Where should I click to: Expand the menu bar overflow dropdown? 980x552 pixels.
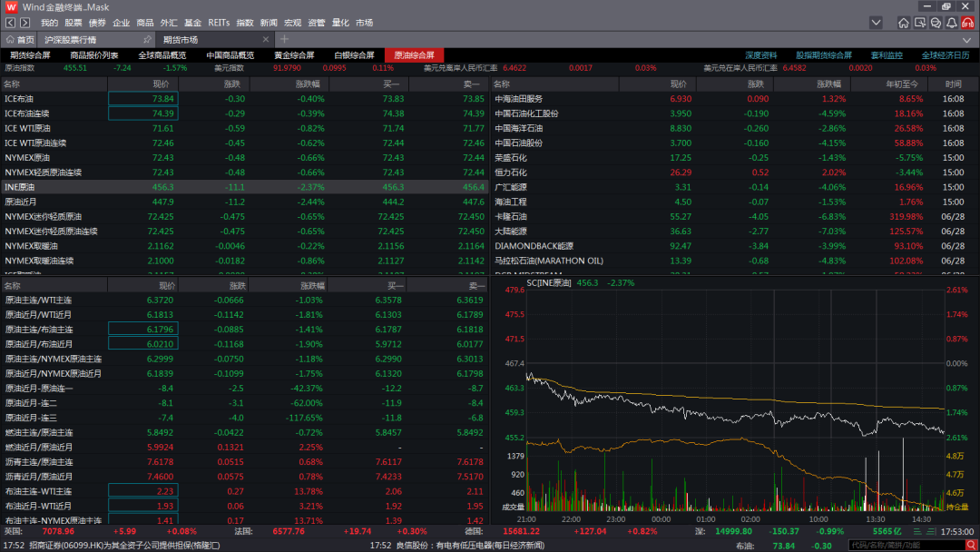pyautogui.click(x=876, y=23)
